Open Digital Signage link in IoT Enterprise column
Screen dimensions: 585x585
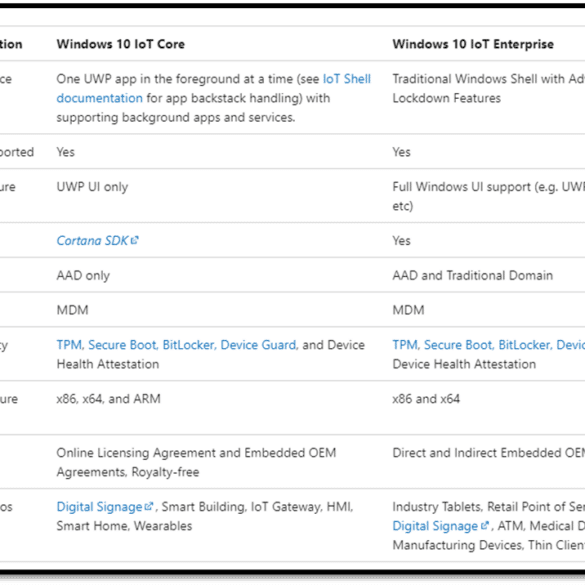pos(435,526)
